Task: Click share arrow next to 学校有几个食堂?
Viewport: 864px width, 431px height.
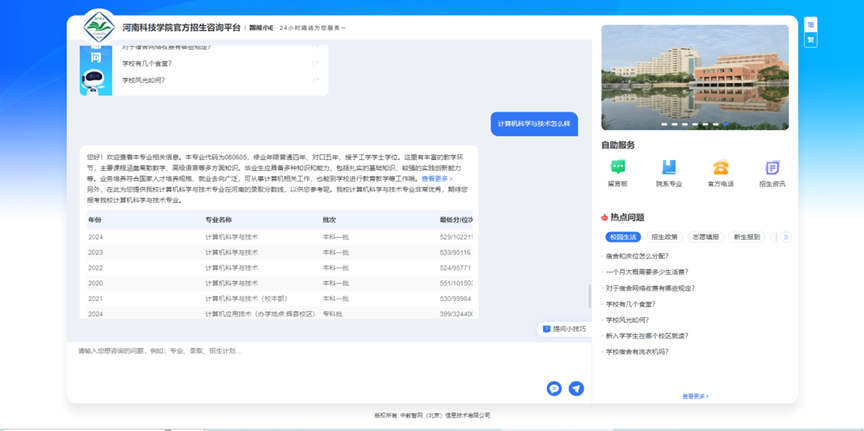Action: point(316,63)
